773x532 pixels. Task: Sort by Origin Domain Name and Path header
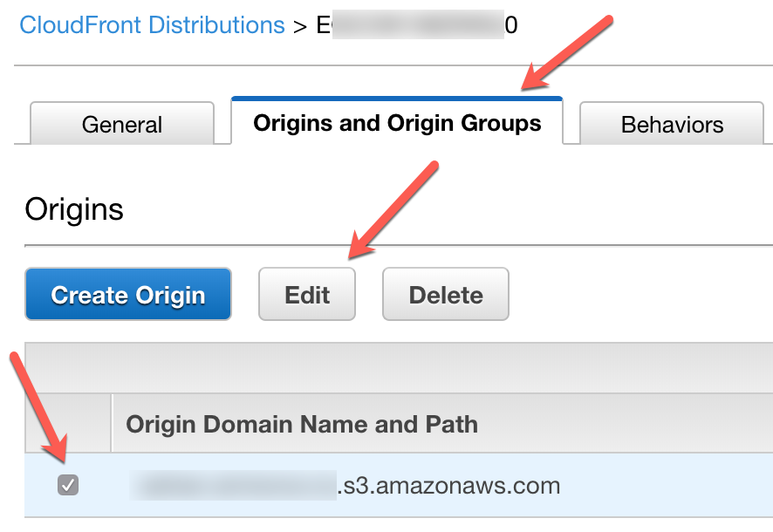[302, 424]
